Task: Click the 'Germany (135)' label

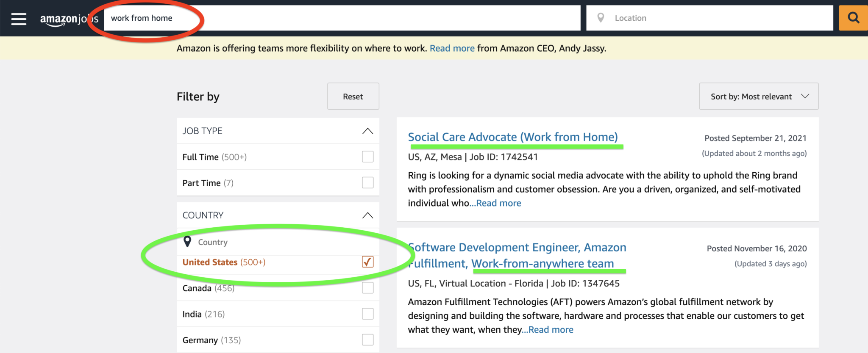Action: click(211, 340)
